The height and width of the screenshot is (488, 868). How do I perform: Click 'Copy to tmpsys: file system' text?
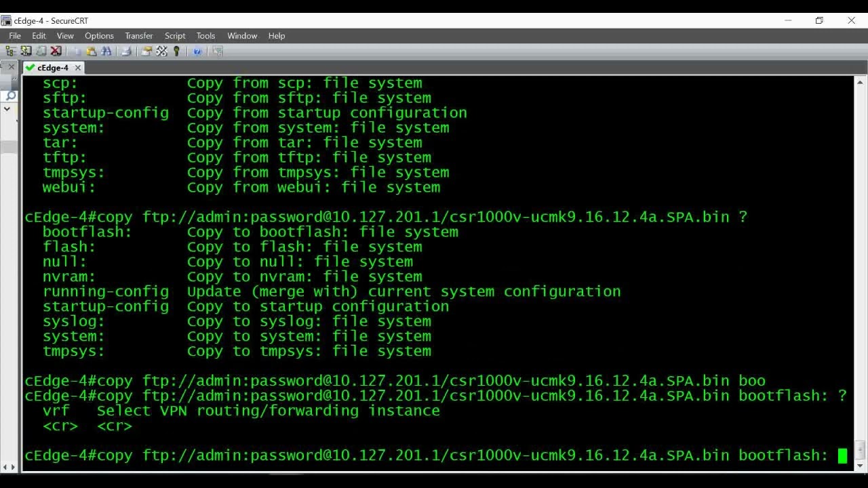(309, 352)
